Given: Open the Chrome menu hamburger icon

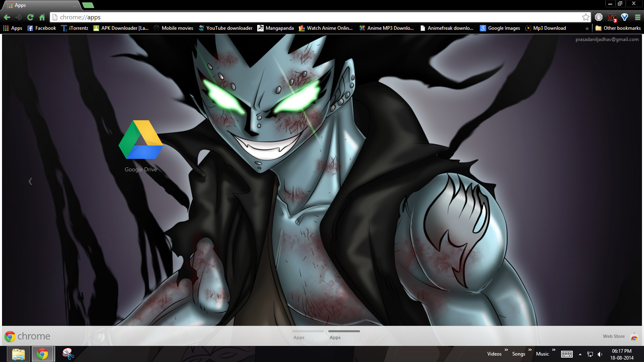Looking at the screenshot, I should coord(638,17).
